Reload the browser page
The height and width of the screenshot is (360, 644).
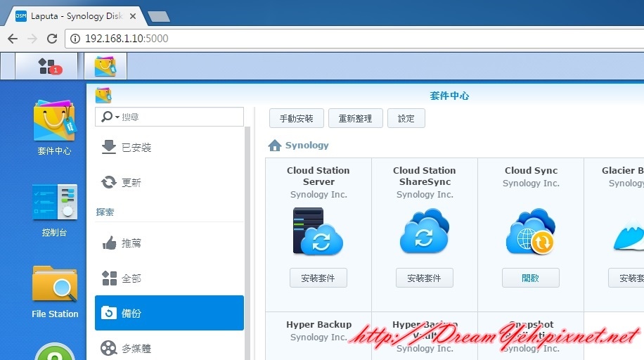click(52, 39)
